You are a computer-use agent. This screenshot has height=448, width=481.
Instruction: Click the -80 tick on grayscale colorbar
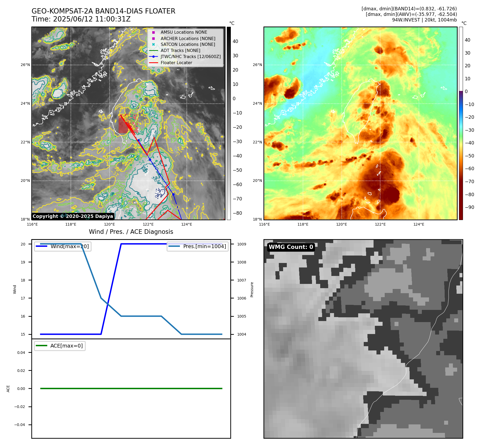tap(237, 213)
